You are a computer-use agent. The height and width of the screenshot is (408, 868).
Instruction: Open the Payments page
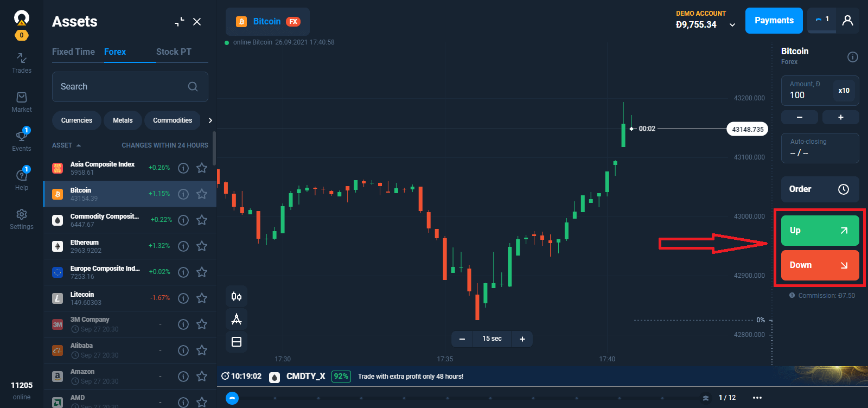[x=774, y=20]
